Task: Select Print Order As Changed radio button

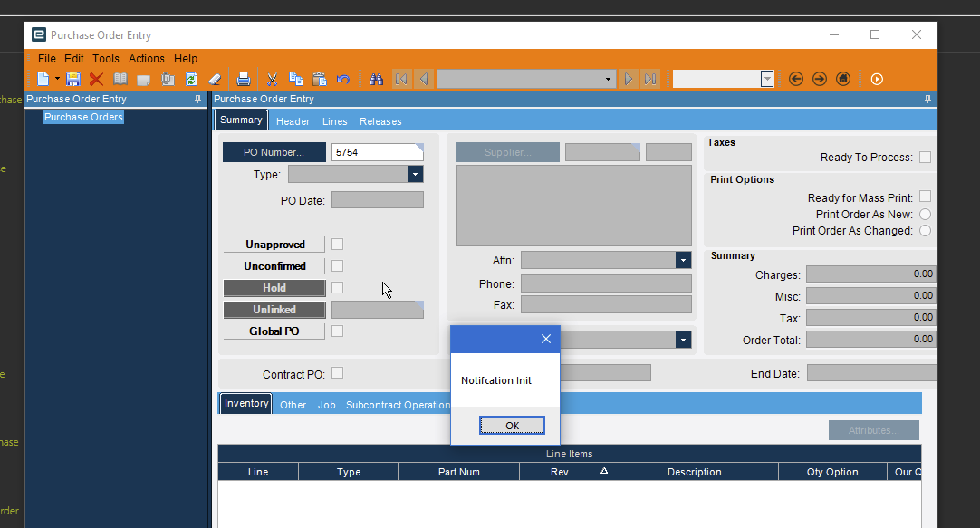Action: [925, 231]
